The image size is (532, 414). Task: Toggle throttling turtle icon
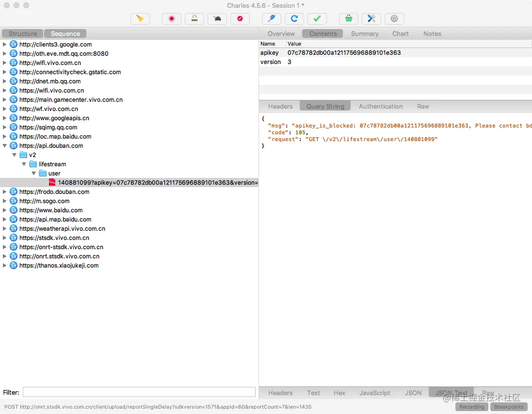pyautogui.click(x=217, y=18)
